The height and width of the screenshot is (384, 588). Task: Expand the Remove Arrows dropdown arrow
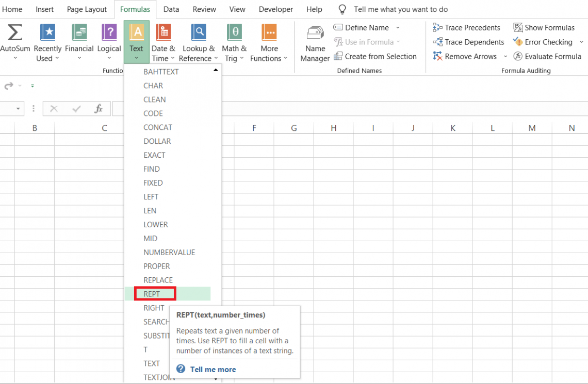pos(505,57)
